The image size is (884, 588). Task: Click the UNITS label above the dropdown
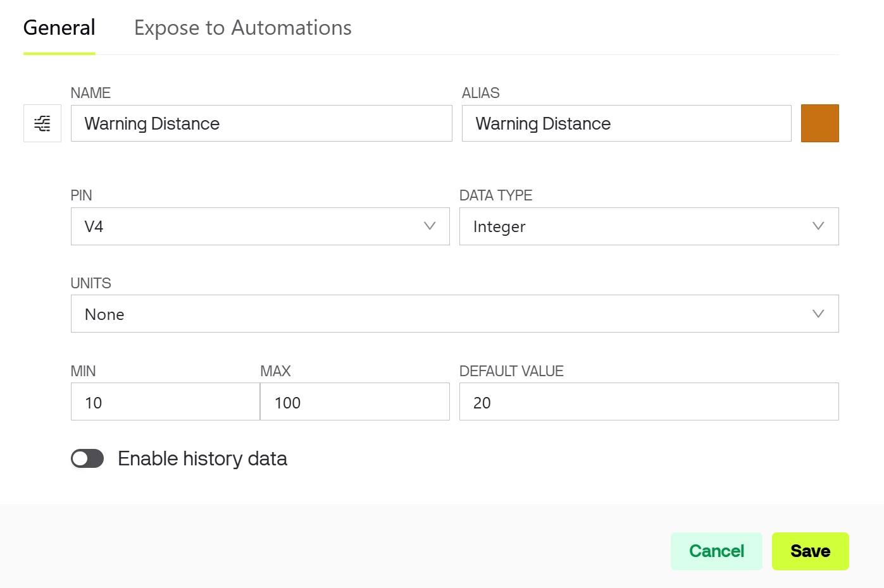click(91, 283)
